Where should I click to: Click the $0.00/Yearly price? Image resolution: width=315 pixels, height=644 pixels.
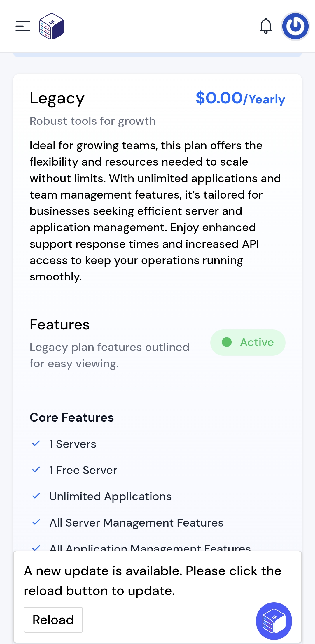[240, 98]
